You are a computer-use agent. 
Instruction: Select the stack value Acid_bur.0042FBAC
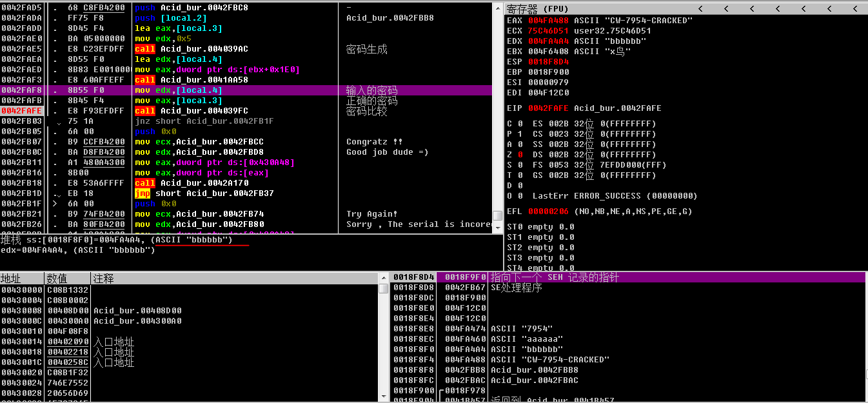[535, 380]
